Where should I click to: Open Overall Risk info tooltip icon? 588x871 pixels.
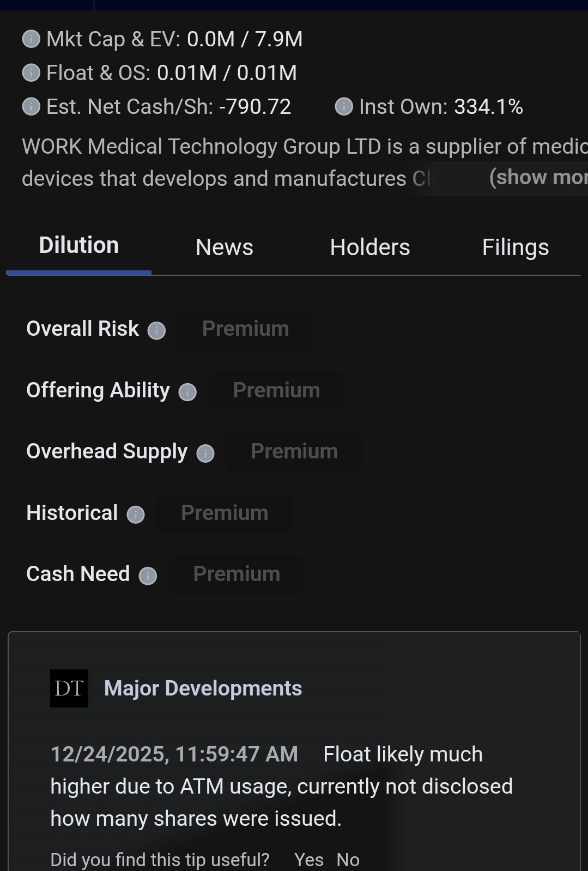tap(156, 330)
